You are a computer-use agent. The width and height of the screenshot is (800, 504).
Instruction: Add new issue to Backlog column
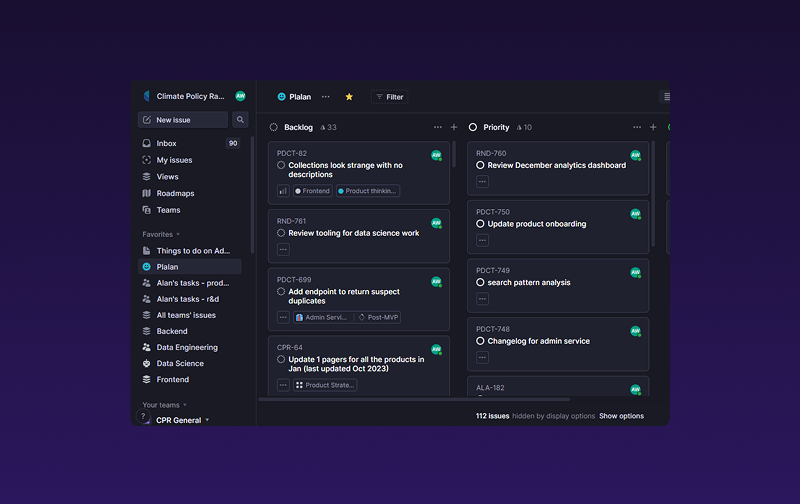(x=454, y=128)
